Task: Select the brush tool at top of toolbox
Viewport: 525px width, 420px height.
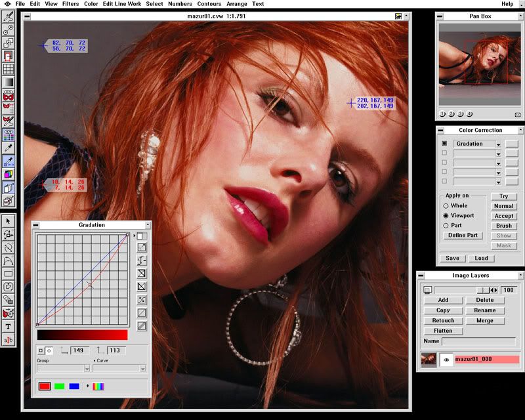Action: 9,16
